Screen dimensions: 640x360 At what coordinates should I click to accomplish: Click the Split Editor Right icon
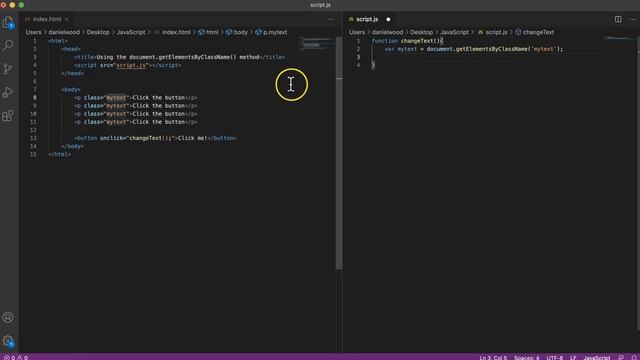[618, 19]
